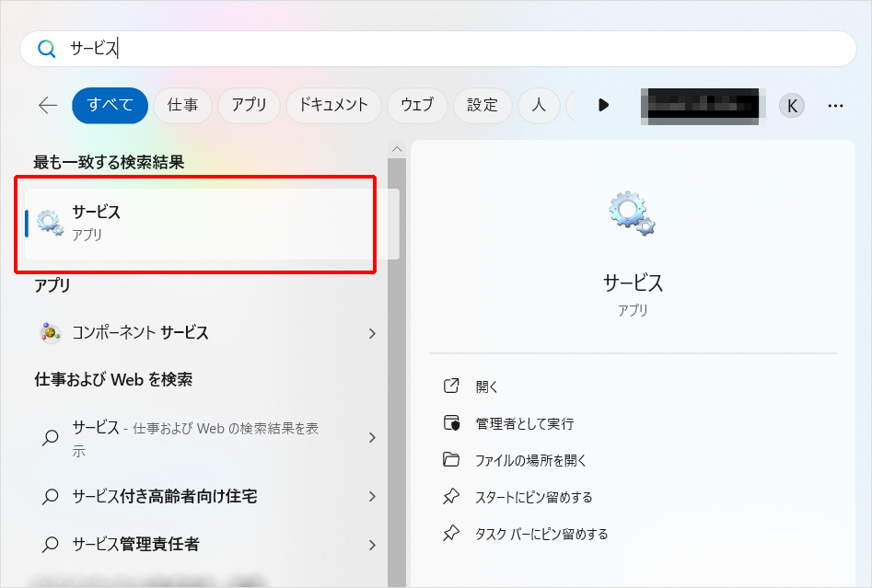Expand the サービス付き高齢者向け住宅 web suggestion

click(x=372, y=496)
